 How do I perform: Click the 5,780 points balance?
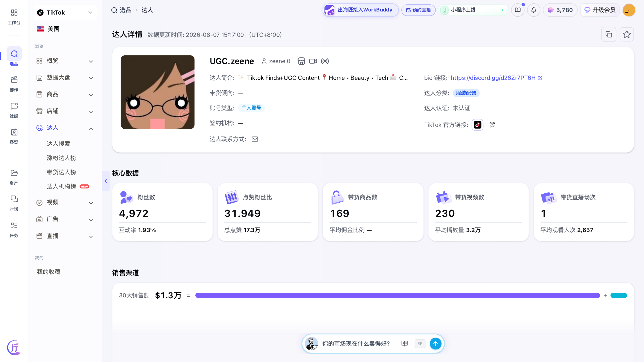[x=560, y=10]
